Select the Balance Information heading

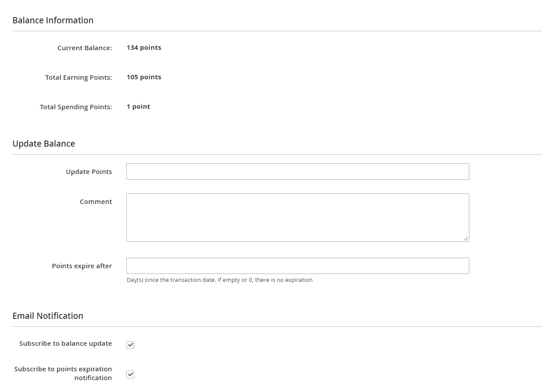pos(53,20)
